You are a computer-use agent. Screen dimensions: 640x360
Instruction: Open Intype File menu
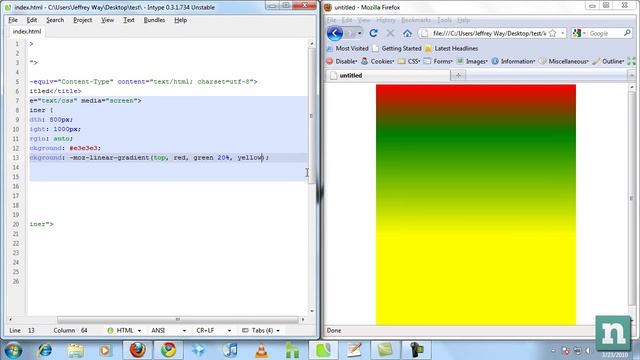tap(13, 20)
